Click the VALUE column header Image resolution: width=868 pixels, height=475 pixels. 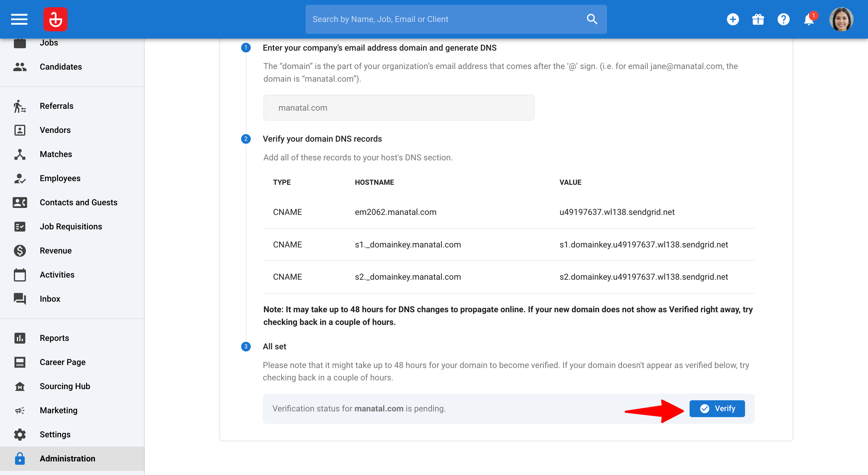pyautogui.click(x=570, y=182)
